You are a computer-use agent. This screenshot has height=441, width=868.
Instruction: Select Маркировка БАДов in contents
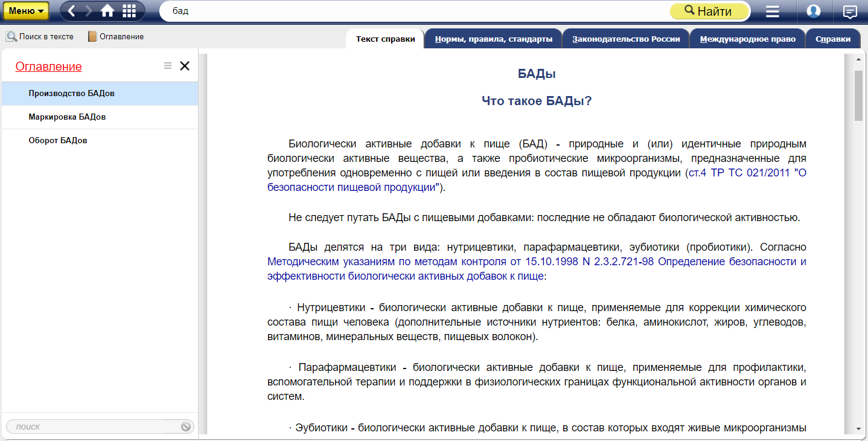tap(100, 117)
